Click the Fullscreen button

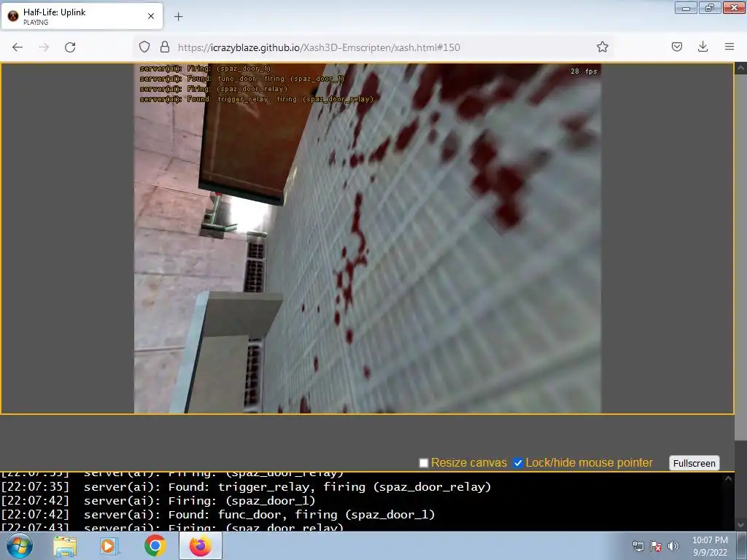pos(694,463)
